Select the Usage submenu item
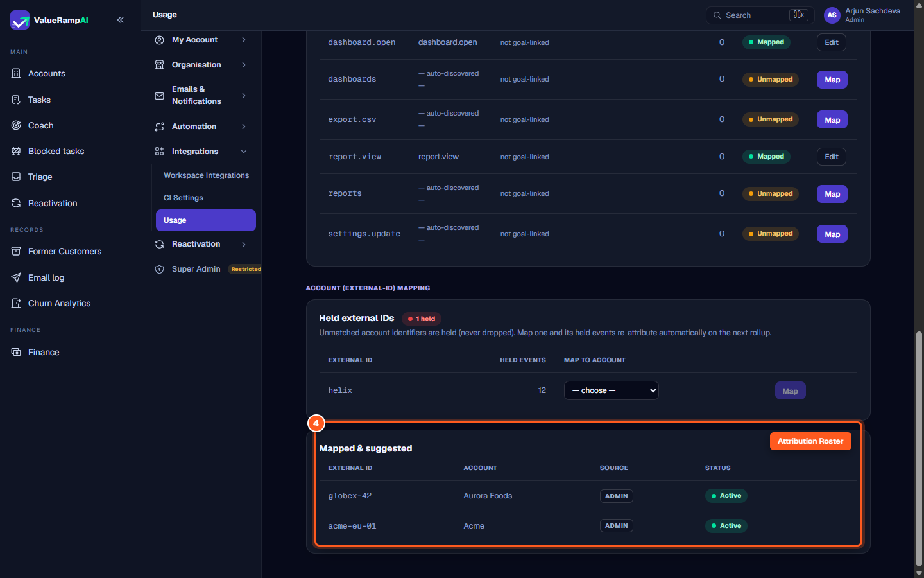This screenshot has width=924, height=578. click(206, 220)
